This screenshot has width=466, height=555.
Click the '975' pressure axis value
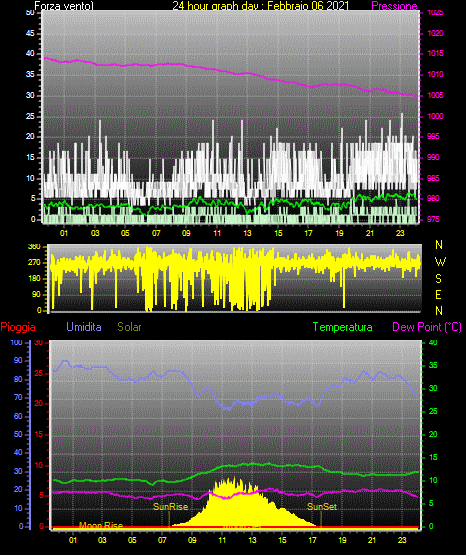pyautogui.click(x=433, y=219)
